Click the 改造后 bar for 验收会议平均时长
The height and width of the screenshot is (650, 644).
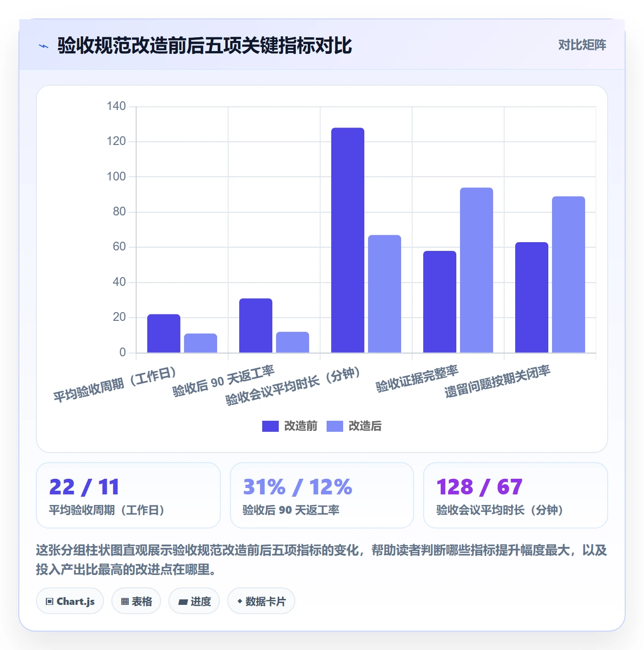click(x=385, y=294)
